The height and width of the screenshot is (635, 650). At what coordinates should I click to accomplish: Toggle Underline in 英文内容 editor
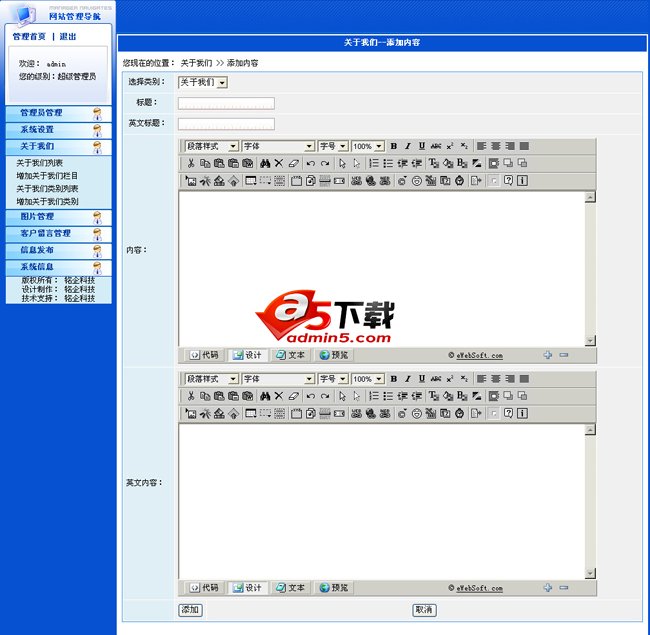(x=422, y=378)
